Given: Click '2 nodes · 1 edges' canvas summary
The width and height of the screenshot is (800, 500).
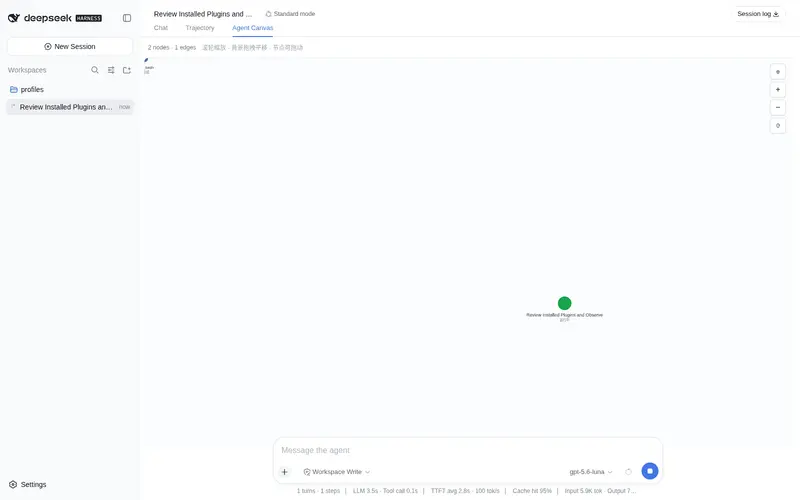Looking at the screenshot, I should pyautogui.click(x=172, y=47).
